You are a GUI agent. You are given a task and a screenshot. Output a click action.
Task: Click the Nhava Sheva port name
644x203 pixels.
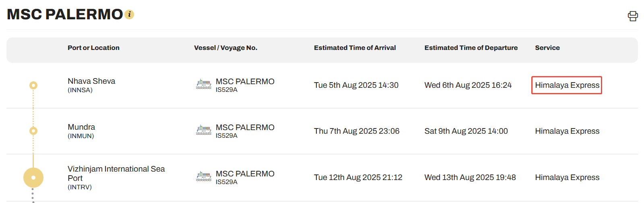[x=91, y=81]
